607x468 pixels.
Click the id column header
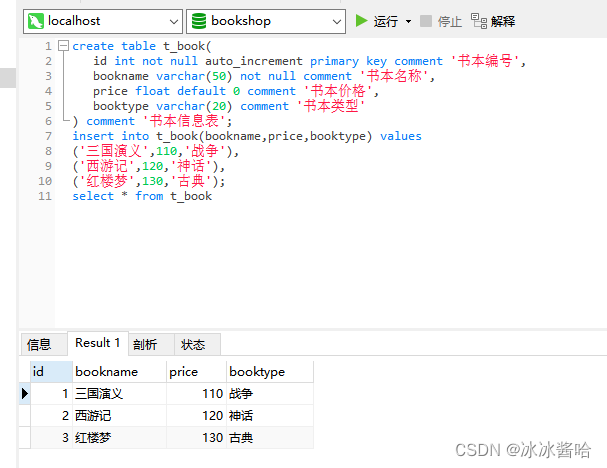coord(51,372)
